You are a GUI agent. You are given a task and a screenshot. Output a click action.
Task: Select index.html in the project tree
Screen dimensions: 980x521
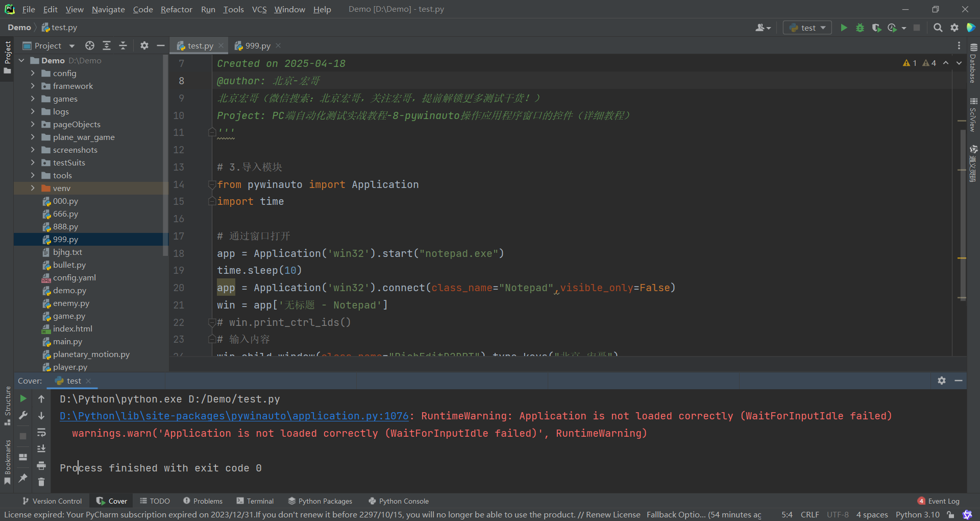coord(72,328)
